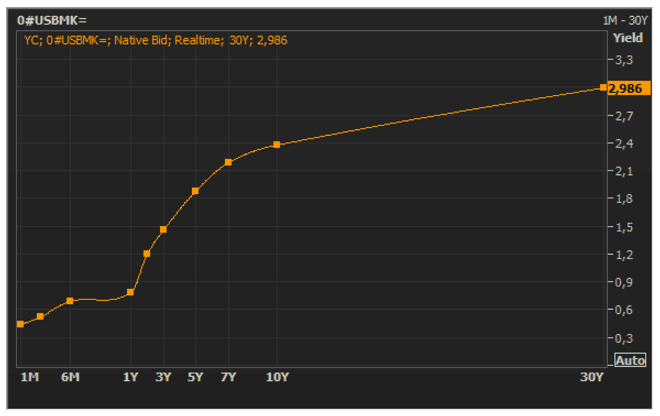This screenshot has height=416, width=660.
Task: Click the 0,3 yield axis label
Action: pos(624,338)
